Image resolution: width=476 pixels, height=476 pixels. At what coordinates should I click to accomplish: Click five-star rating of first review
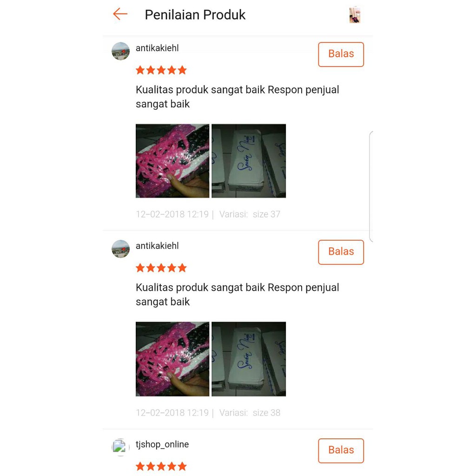pyautogui.click(x=161, y=70)
